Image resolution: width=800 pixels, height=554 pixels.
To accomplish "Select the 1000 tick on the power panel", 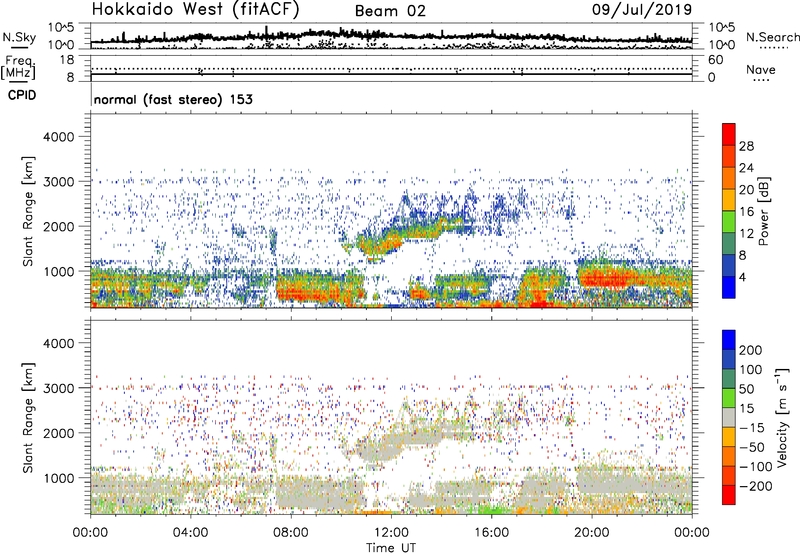I will tap(59, 271).
